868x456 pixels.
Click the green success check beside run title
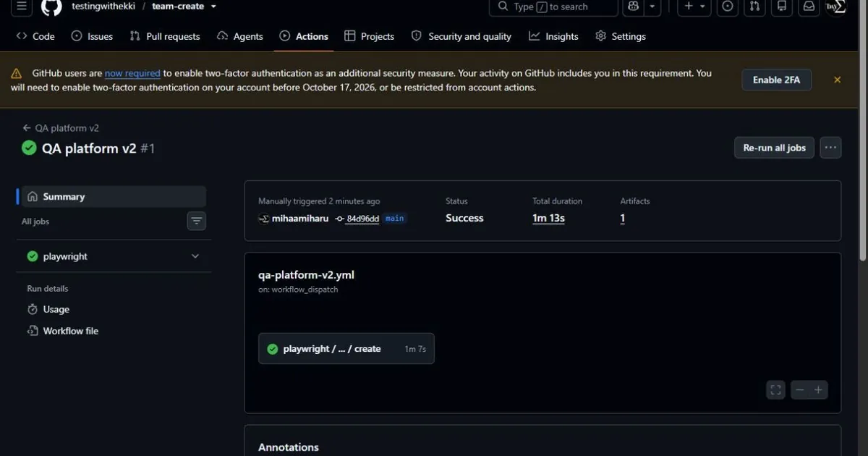(x=29, y=148)
